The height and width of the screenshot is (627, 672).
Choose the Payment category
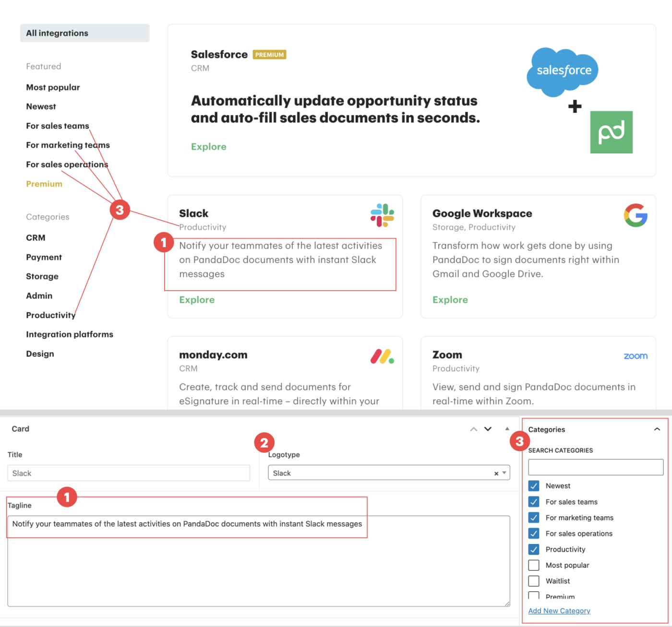44,257
